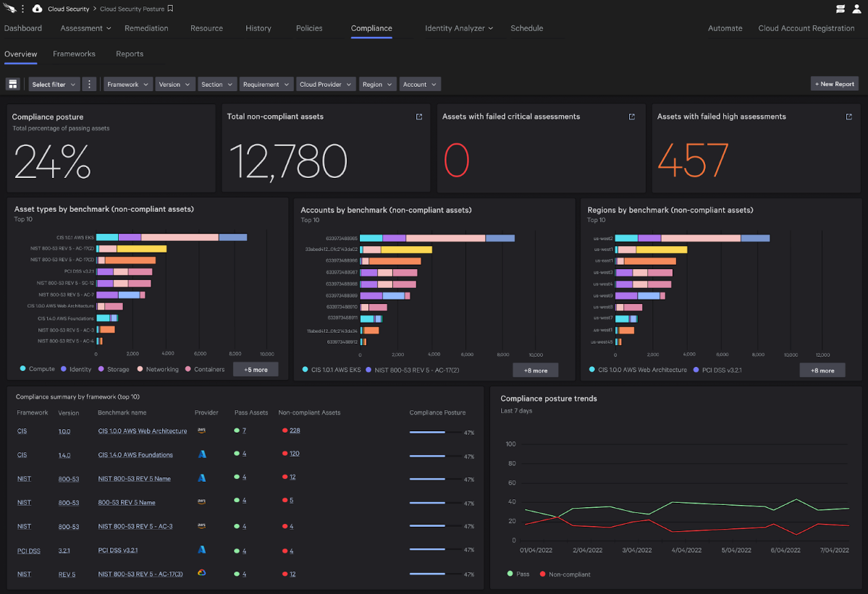
Task: Expand the Cloud Provider filter dropdown
Action: coord(326,84)
